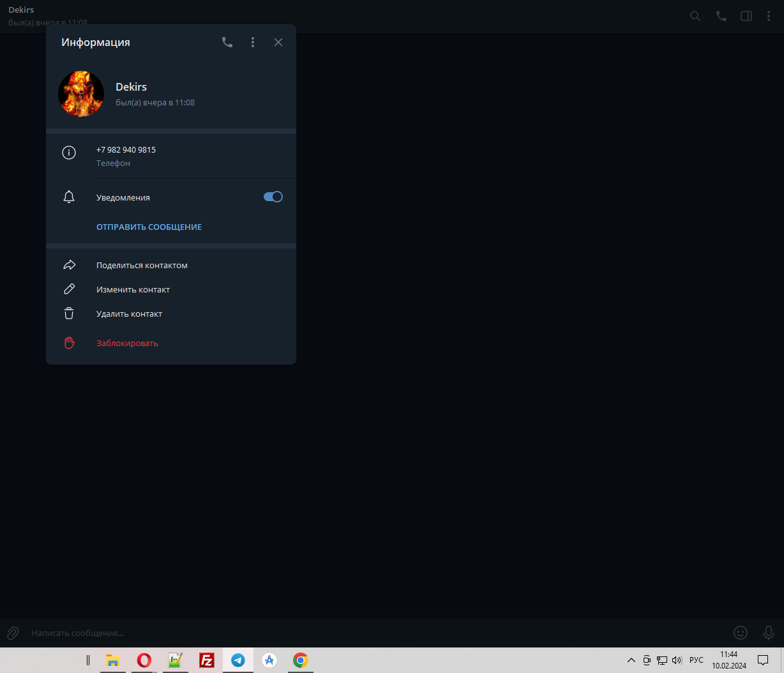The image size is (784, 673).
Task: Open chat header three-dot menu
Action: [x=769, y=16]
